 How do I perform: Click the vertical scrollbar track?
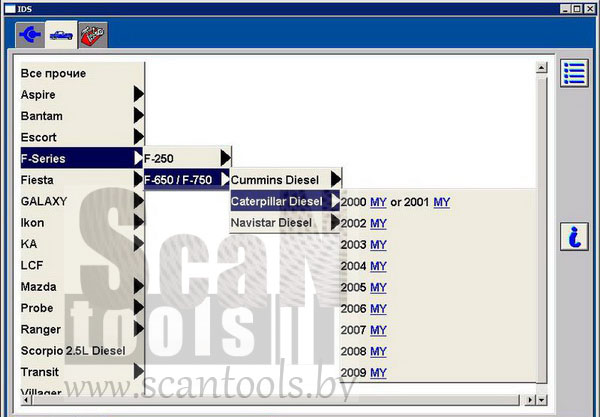pyautogui.click(x=541, y=230)
